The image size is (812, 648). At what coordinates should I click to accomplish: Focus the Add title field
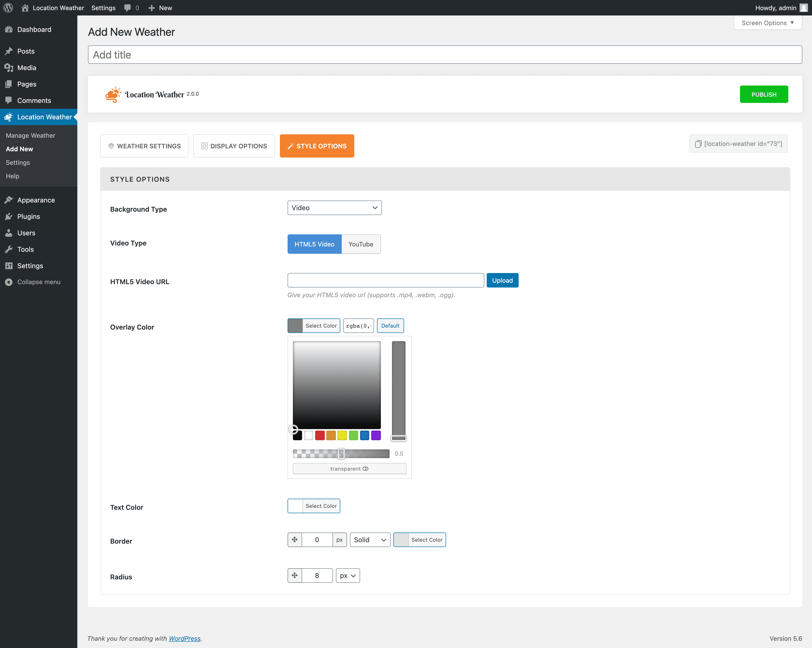[445, 55]
